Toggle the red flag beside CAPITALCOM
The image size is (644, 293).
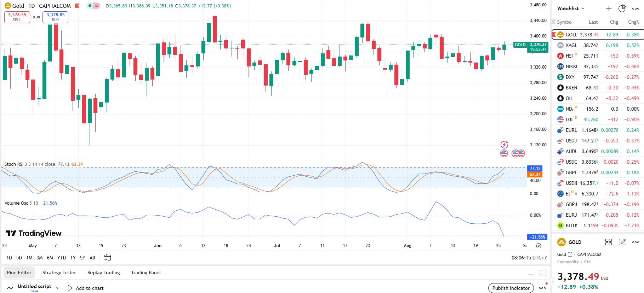77,6
